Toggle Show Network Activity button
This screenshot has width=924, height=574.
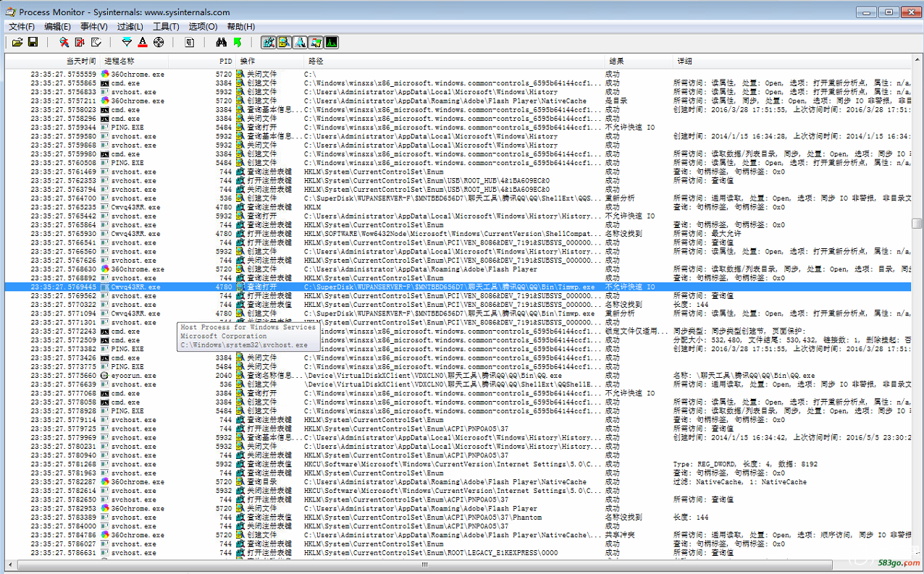(300, 43)
